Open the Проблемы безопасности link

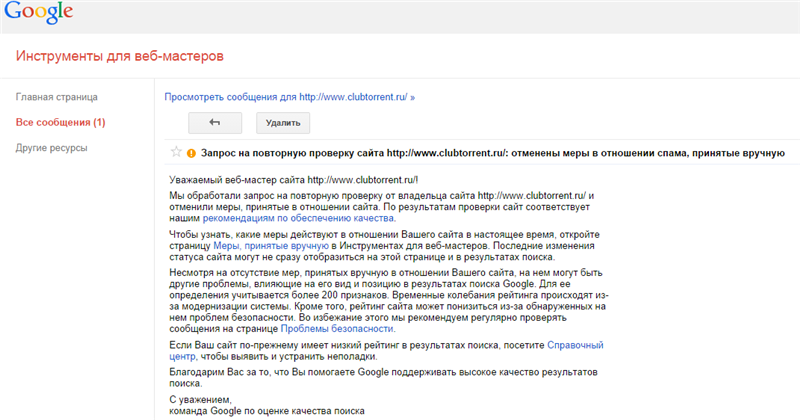point(337,329)
